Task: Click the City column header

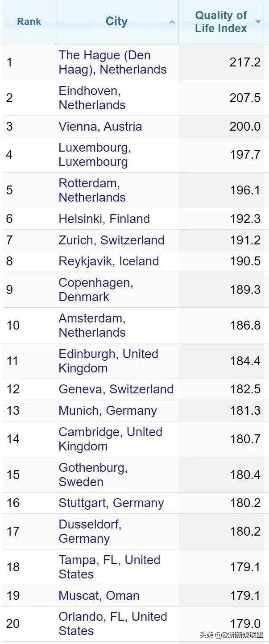Action: (x=116, y=21)
